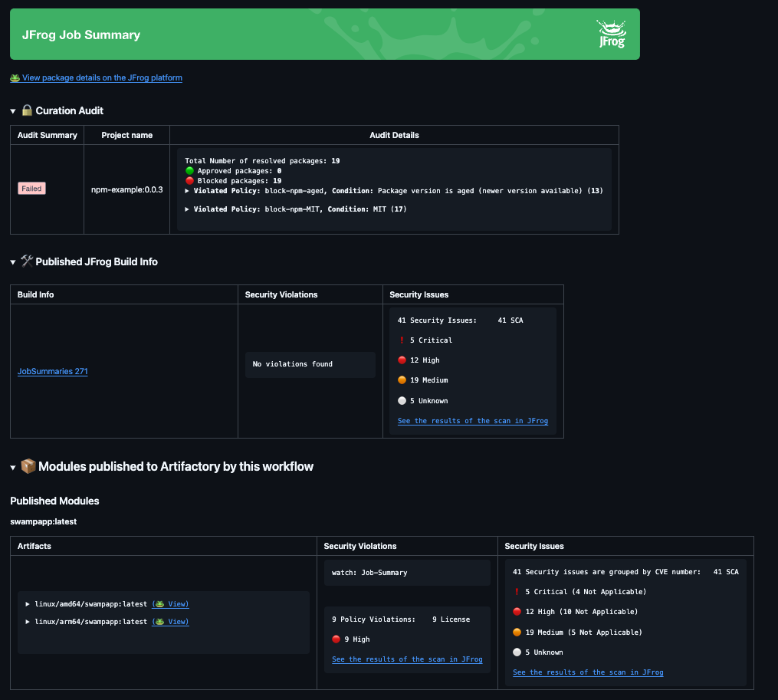
Task: Expand the linux/arm64/swampapp:latest artifact
Action: pos(28,622)
